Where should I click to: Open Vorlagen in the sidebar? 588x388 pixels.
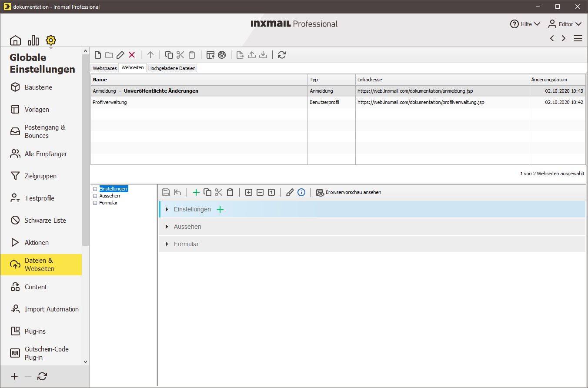41,110
